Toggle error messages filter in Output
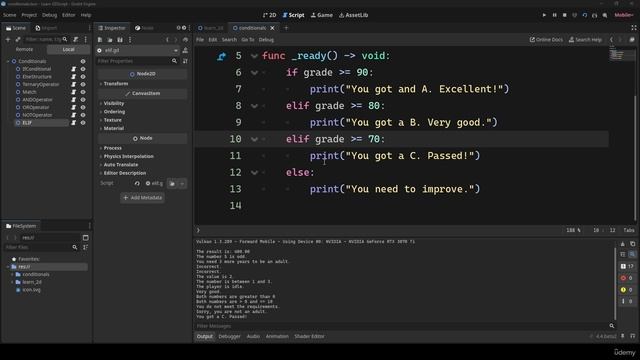Image resolution: width=640 pixels, height=360 pixels. [x=627, y=278]
